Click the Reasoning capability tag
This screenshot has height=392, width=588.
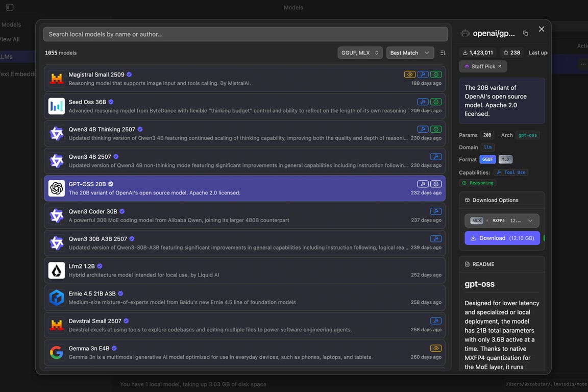[478, 183]
